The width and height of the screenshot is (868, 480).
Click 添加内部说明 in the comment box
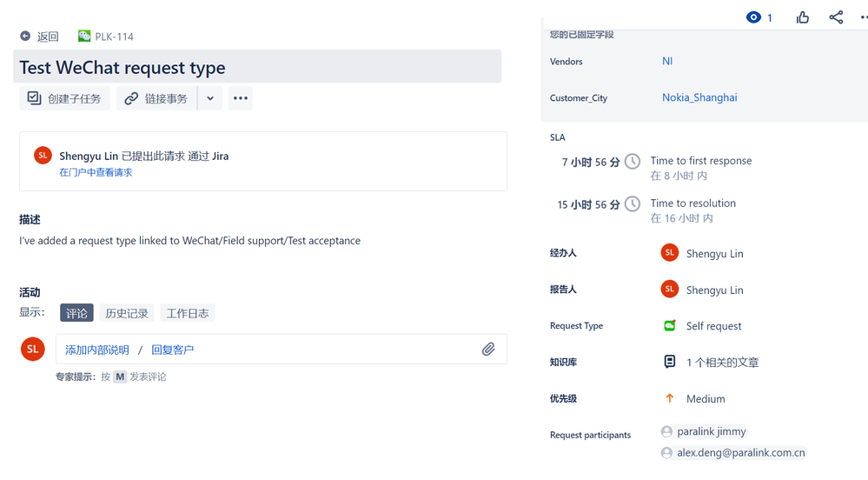tap(96, 350)
